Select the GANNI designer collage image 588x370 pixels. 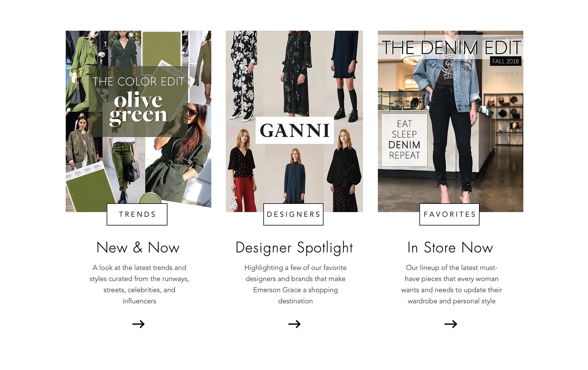coord(294,121)
